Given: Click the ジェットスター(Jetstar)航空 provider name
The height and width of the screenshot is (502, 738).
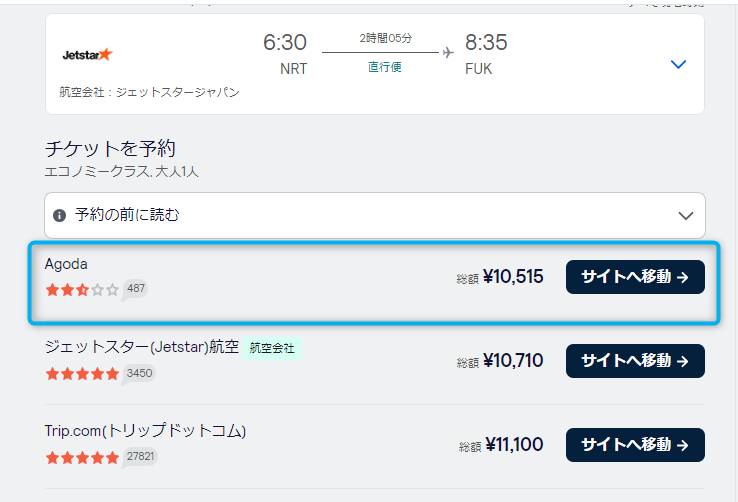Looking at the screenshot, I should (142, 348).
